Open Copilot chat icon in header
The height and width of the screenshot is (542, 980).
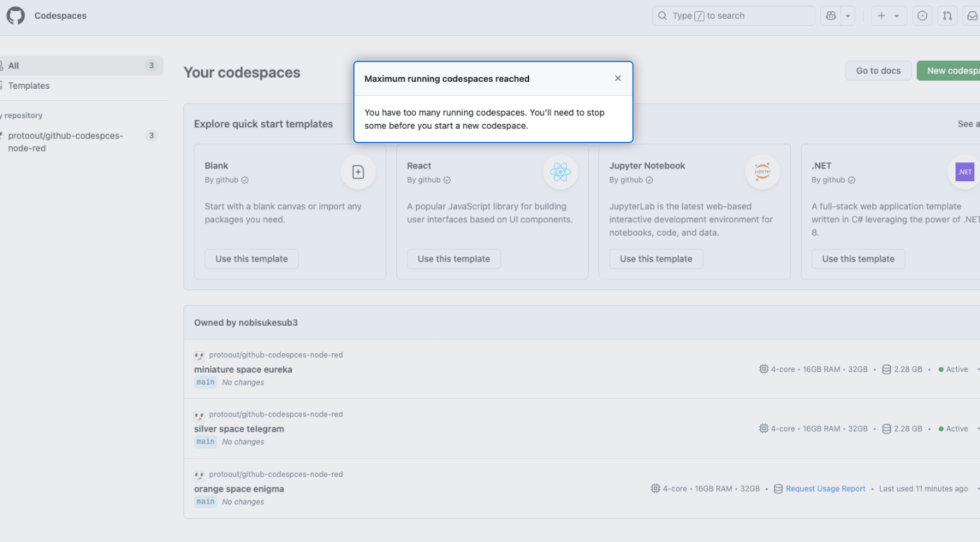[831, 15]
